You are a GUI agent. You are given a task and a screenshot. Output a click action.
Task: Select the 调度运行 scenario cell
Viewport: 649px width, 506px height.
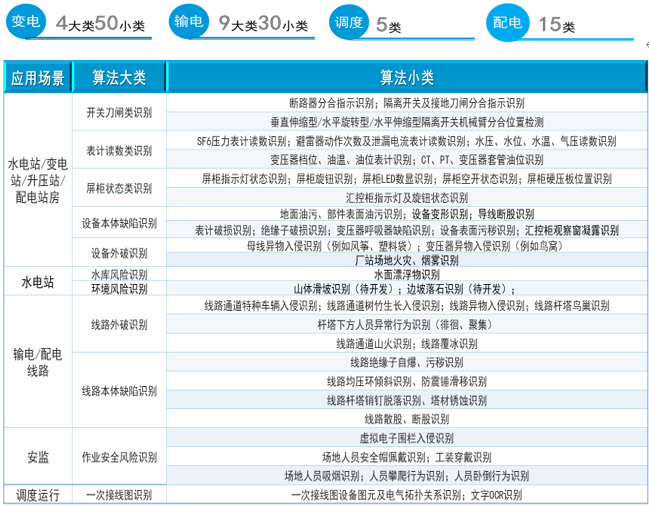[x=38, y=495]
